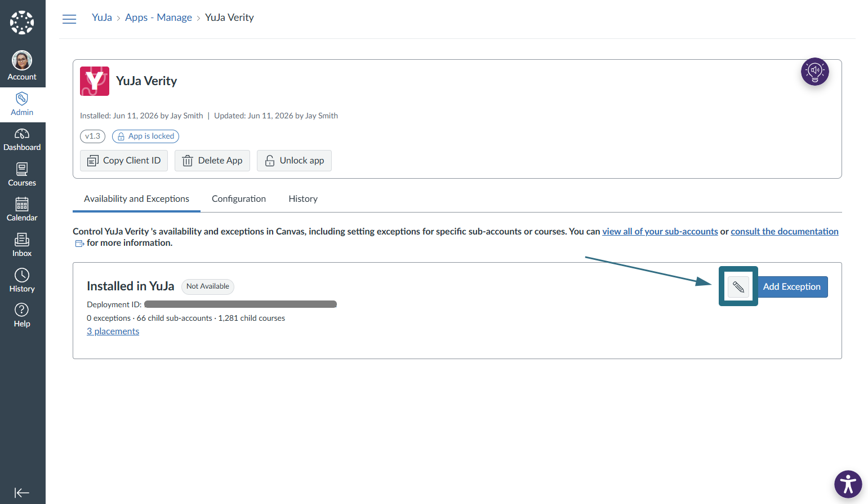868x504 pixels.
Task: Click the Installed in YuJa heading
Action: coord(131,286)
